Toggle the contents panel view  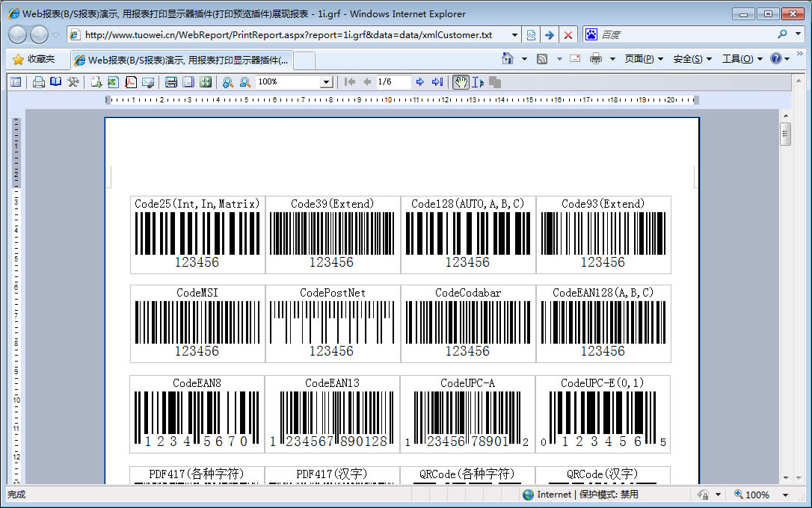(16, 82)
